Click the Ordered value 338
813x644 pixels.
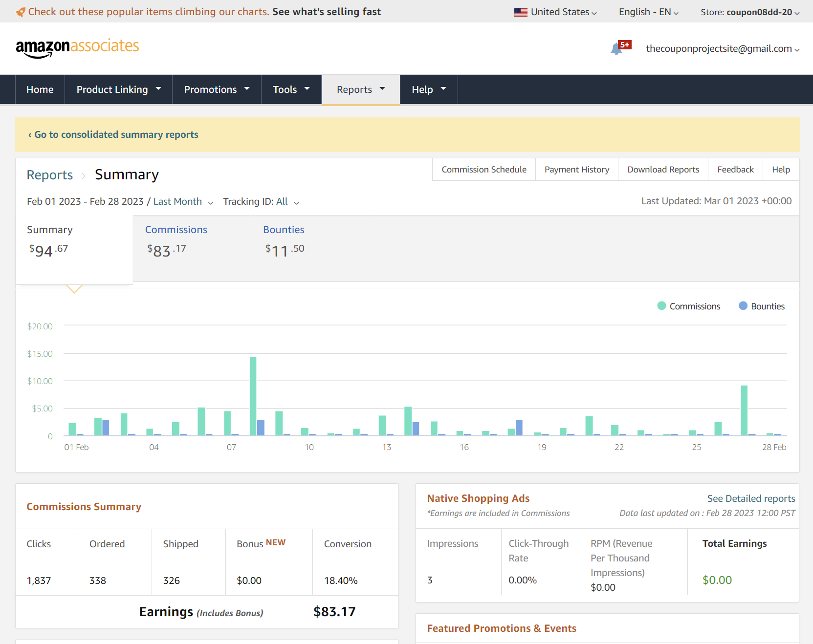point(98,580)
